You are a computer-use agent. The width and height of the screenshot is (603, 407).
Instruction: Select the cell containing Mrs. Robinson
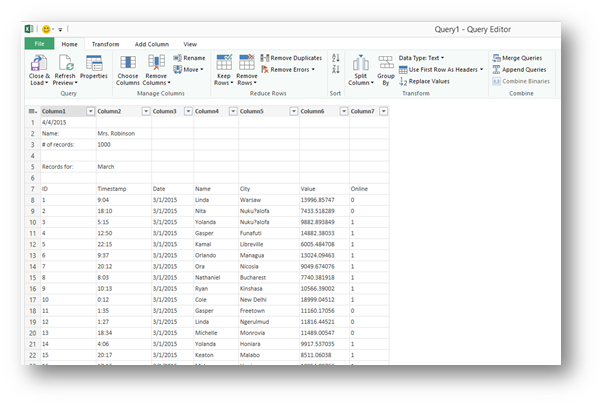click(123, 133)
